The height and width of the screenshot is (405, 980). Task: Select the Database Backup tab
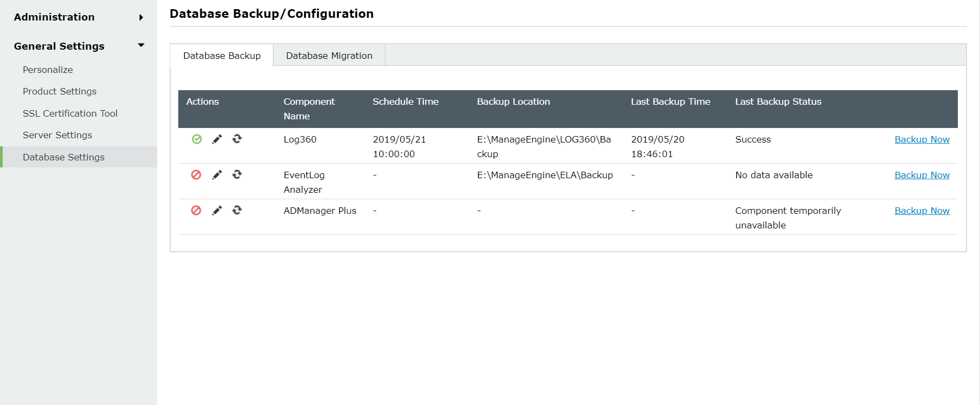click(222, 56)
